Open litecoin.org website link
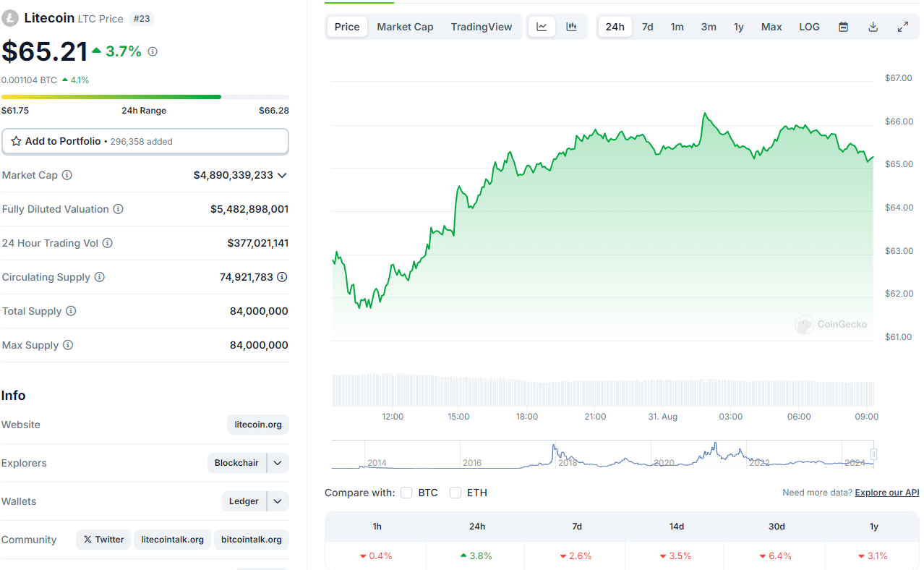Screen dimensions: 924x570 (x=258, y=425)
